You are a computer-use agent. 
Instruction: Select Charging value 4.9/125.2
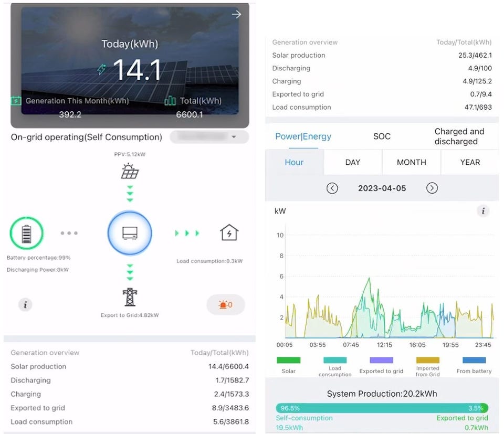pos(477,81)
